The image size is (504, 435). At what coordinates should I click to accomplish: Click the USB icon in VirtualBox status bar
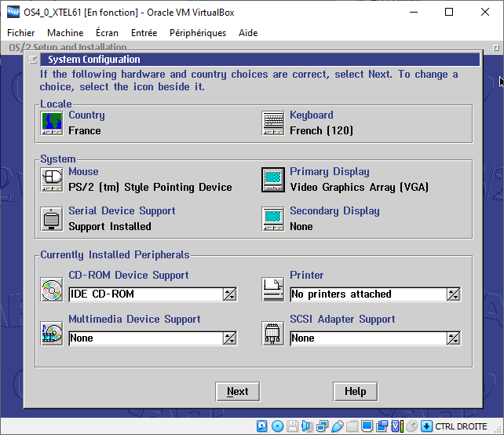pyautogui.click(x=337, y=426)
